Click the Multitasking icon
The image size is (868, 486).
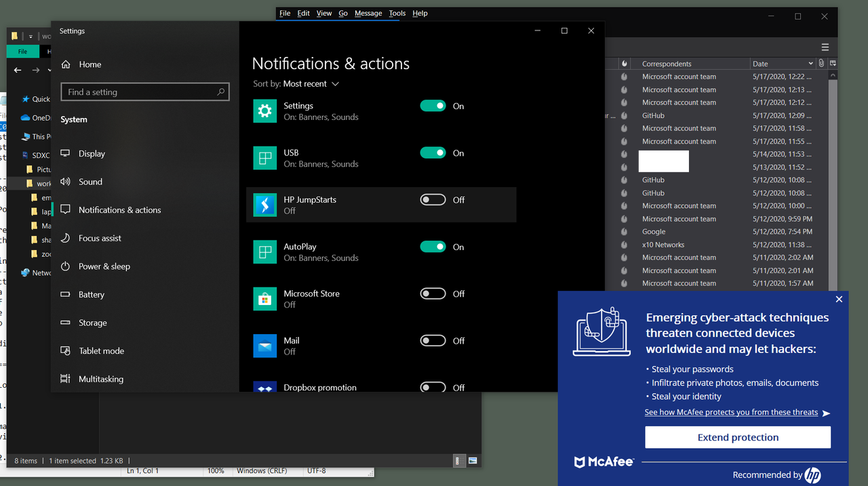(65, 379)
